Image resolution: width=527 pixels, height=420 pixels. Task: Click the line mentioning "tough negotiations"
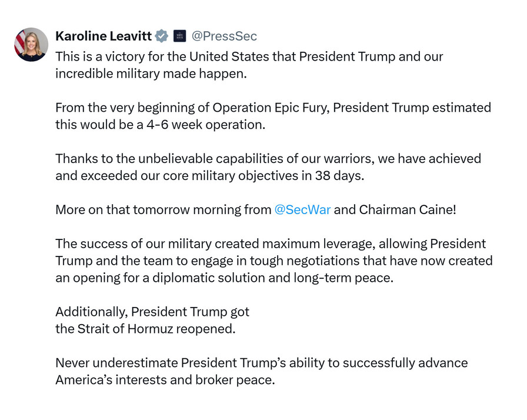click(x=273, y=261)
